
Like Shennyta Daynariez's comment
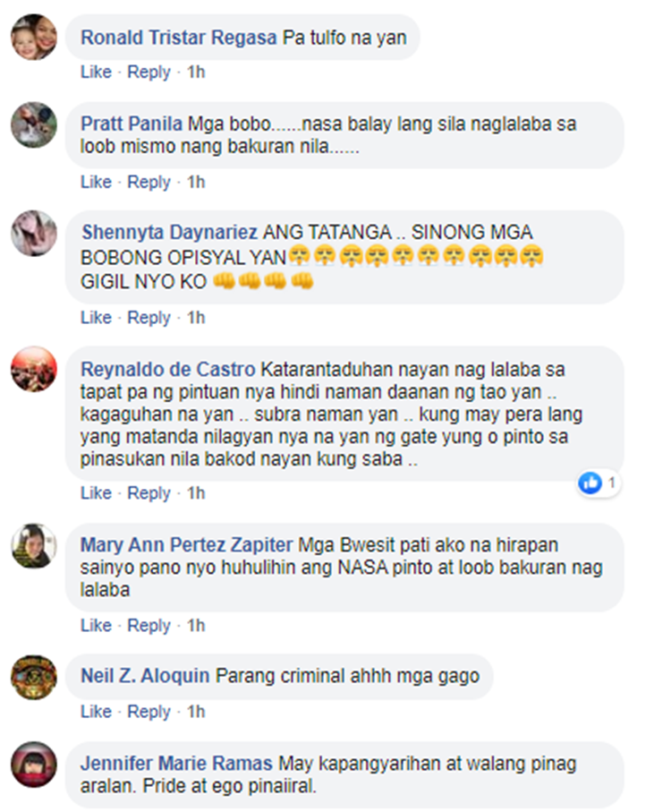[97, 317]
